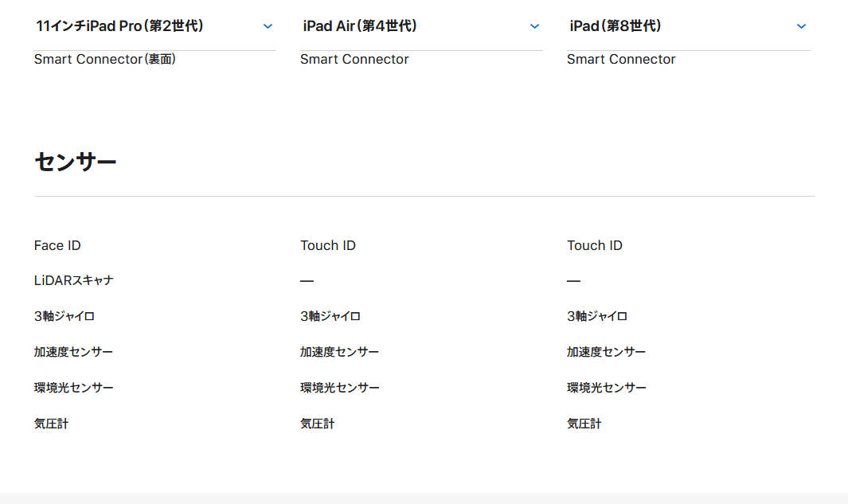
Task: Click the LiDARスキャナ entry
Action: click(x=74, y=280)
